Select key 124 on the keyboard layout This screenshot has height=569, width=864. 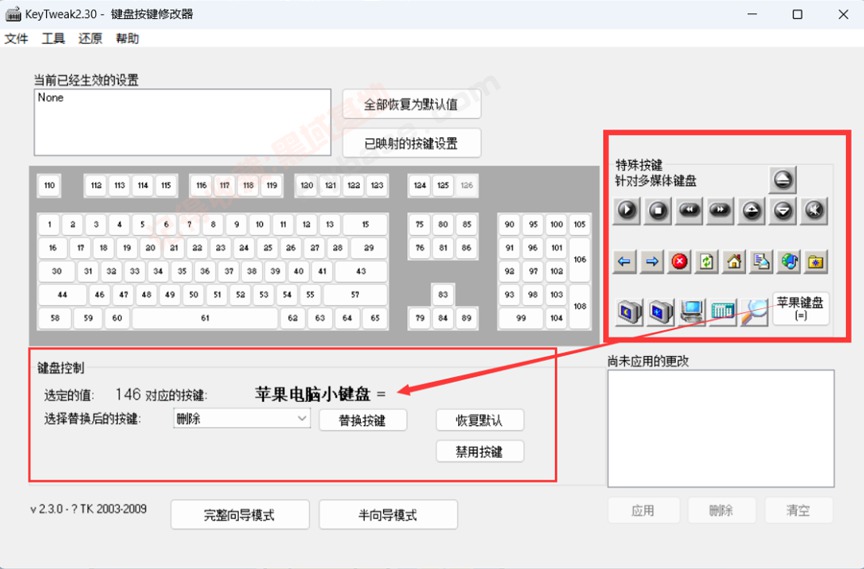point(420,186)
